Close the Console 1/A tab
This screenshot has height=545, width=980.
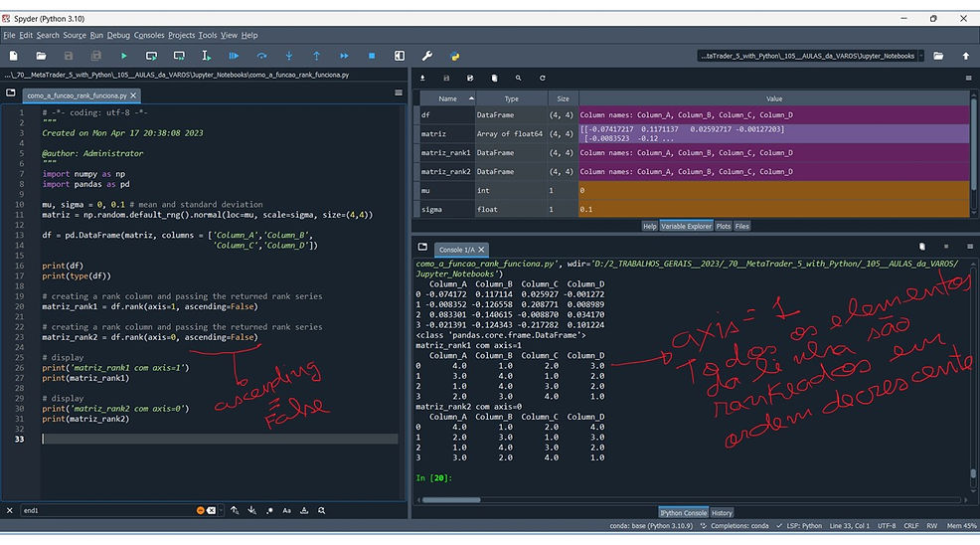[481, 250]
